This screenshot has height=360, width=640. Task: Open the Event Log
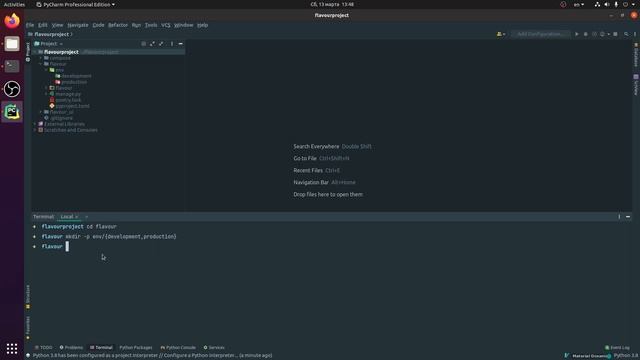[618, 348]
